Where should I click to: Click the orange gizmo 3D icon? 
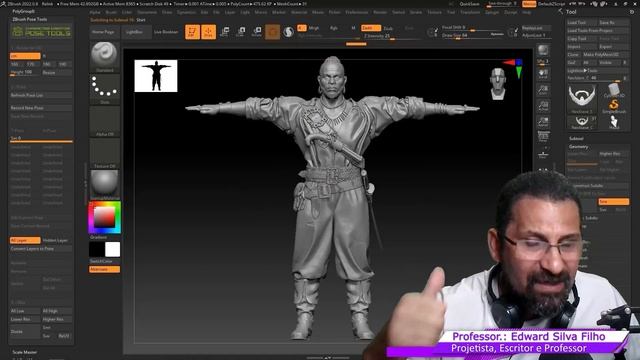tap(272, 32)
